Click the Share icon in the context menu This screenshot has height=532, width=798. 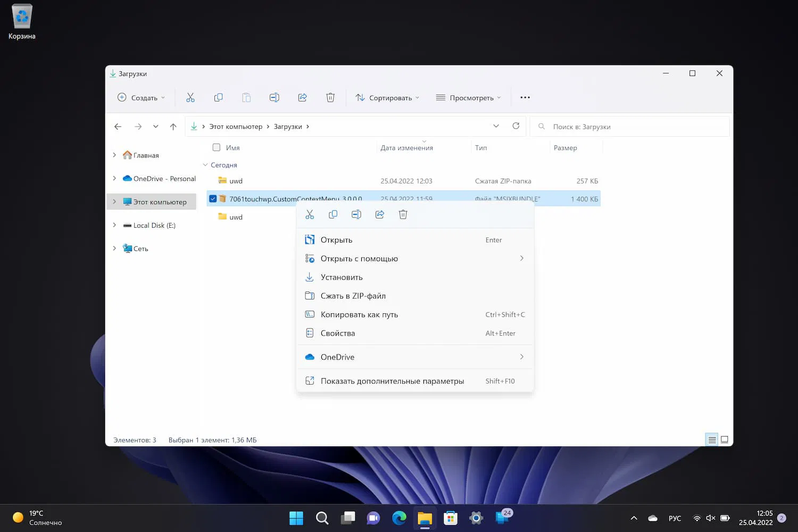coord(380,214)
